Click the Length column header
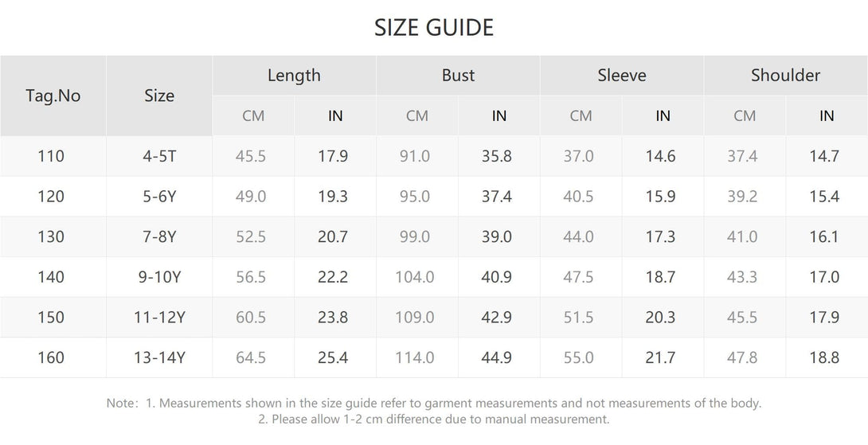 pos(294,76)
